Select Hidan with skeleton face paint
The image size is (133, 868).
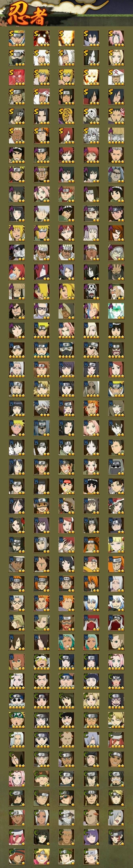coord(91,291)
